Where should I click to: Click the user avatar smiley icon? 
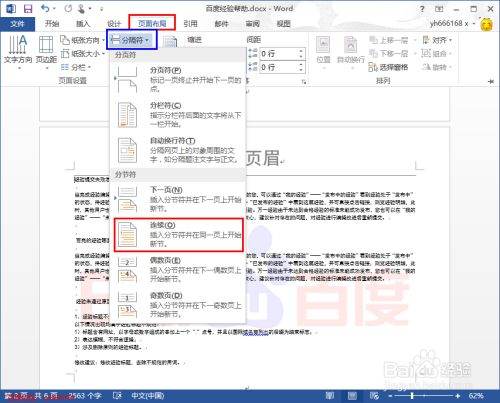click(487, 24)
